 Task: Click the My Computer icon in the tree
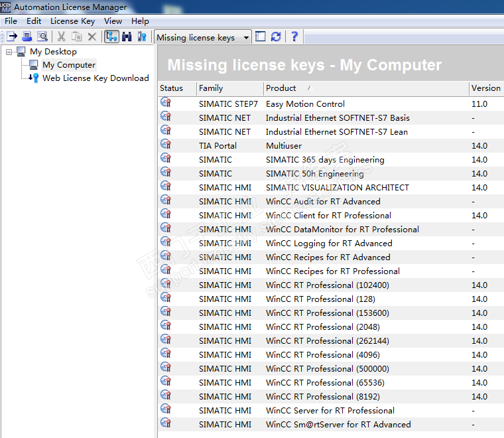pos(33,64)
